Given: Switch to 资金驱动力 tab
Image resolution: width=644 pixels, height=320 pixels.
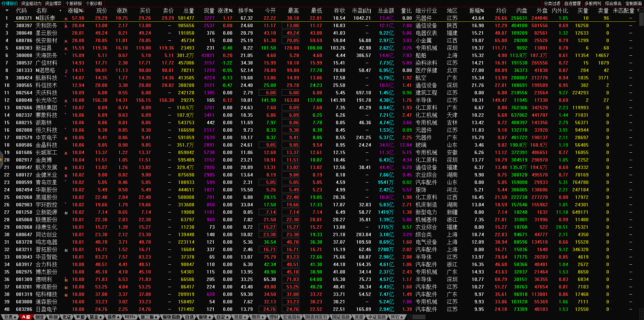Looking at the screenshot, I should (x=31, y=3).
